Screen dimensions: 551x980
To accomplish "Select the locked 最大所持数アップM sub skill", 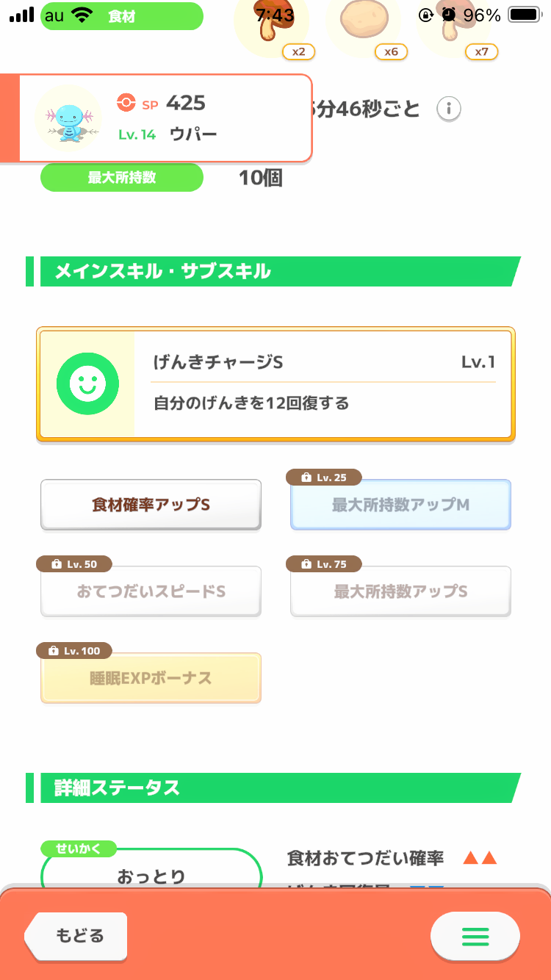I will 400,505.
